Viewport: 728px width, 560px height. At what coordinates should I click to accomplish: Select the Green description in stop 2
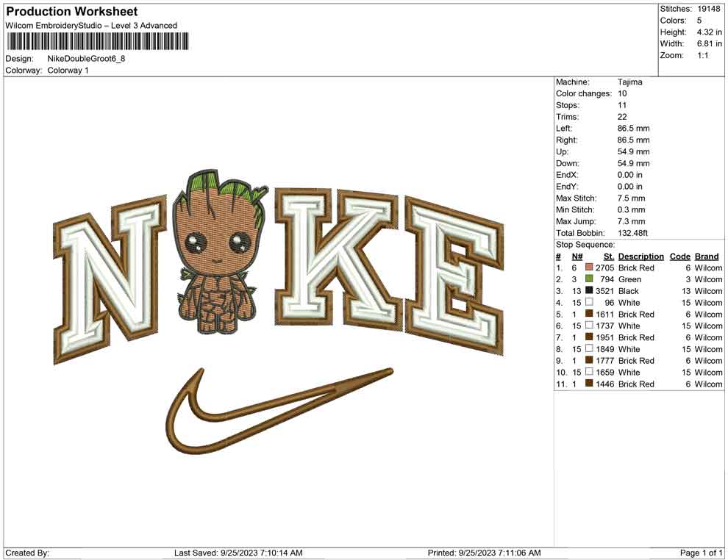pos(629,279)
